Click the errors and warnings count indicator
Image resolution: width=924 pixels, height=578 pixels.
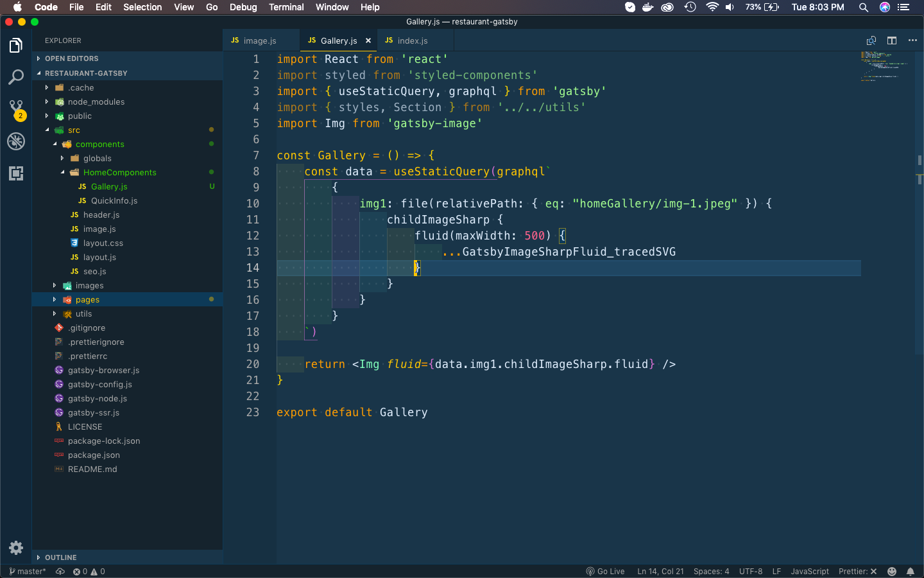89,572
